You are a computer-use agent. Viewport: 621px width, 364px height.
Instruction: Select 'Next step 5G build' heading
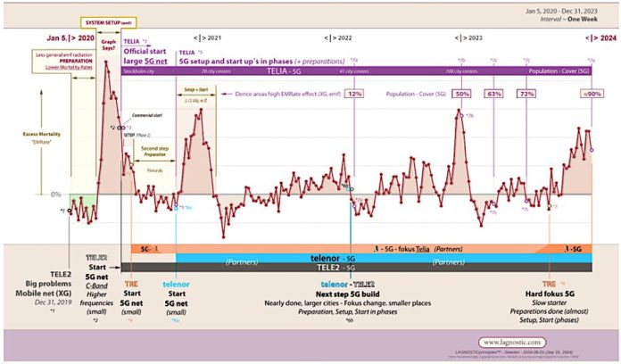347,294
